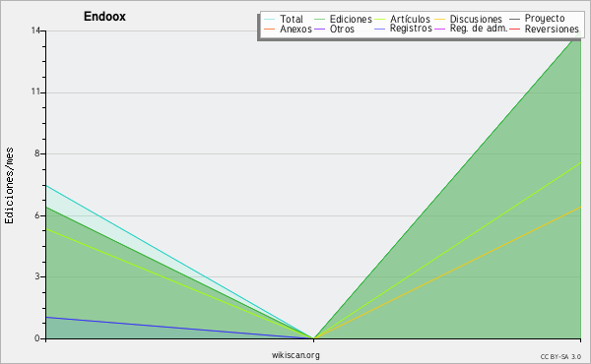Click the Discusiones legend label

coord(476,19)
